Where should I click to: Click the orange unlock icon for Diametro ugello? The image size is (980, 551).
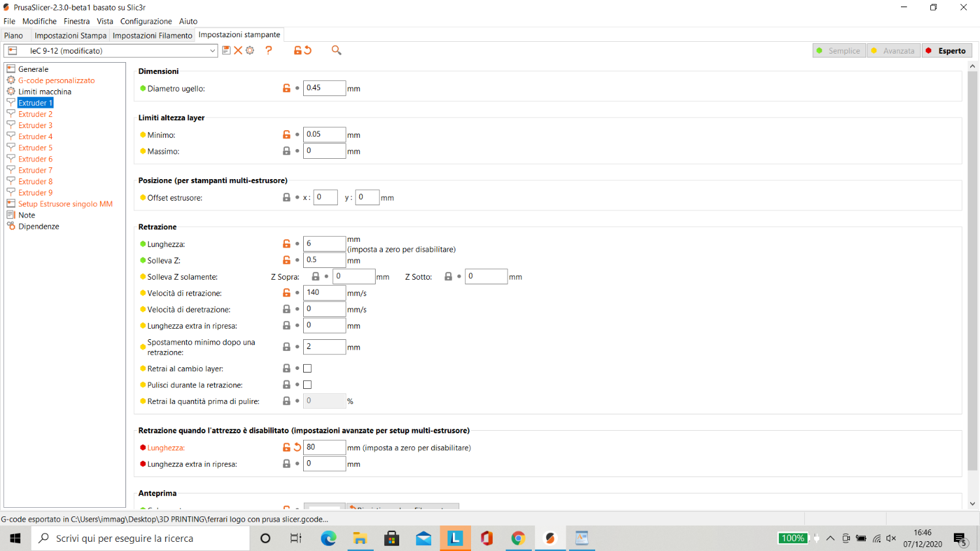coord(286,88)
